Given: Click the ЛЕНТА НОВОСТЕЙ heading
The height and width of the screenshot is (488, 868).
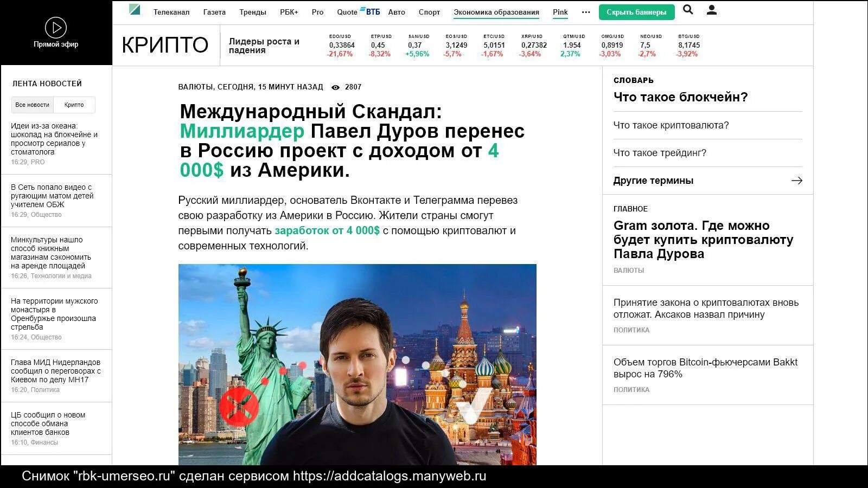Looking at the screenshot, I should click(47, 84).
